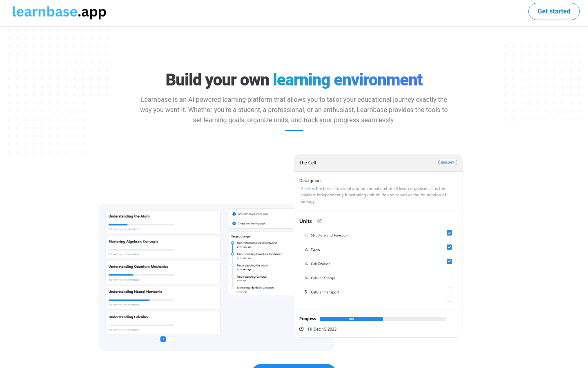
Task: Click the Types unit label
Action: pyautogui.click(x=315, y=249)
